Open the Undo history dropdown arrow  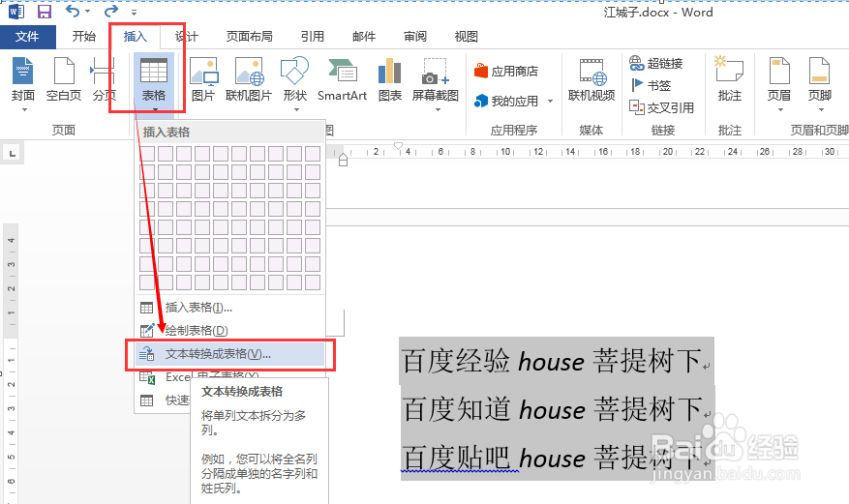click(x=88, y=12)
